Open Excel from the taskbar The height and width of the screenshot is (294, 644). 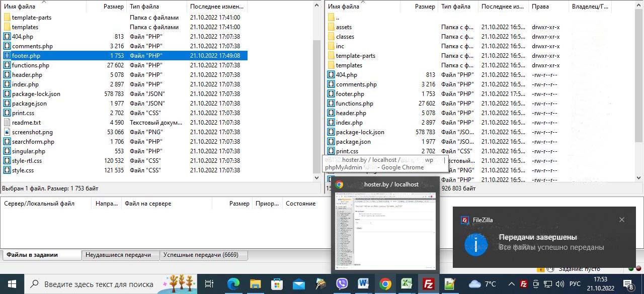pos(407,284)
